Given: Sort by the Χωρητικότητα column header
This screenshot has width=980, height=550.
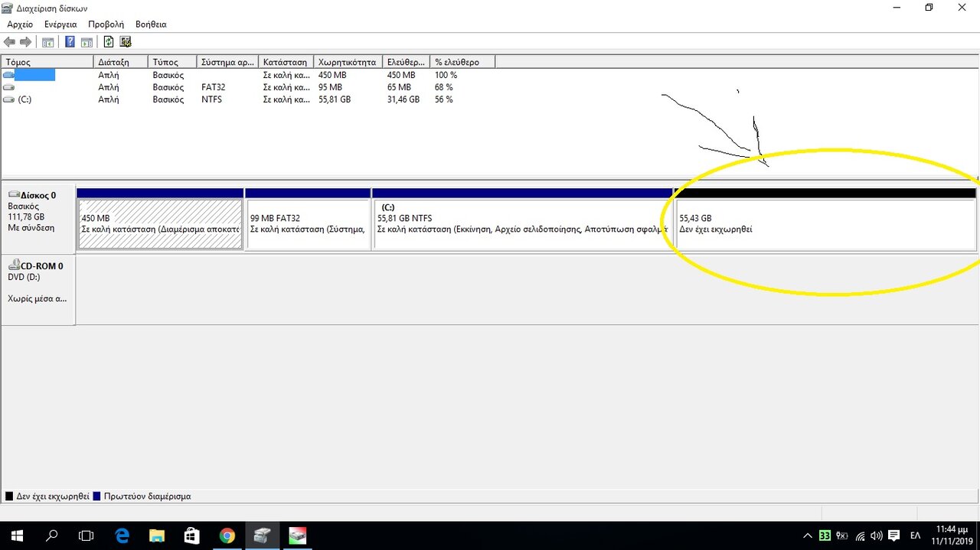Looking at the screenshot, I should (x=347, y=62).
